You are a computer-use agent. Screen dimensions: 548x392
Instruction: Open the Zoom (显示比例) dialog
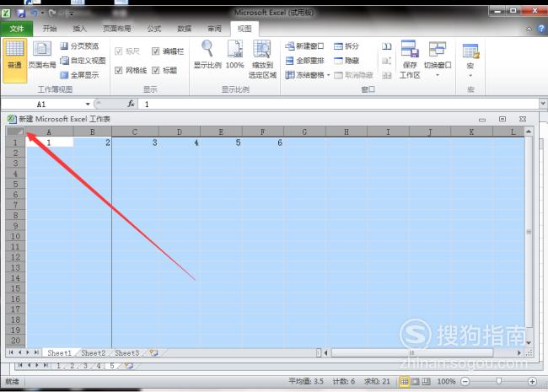point(207,55)
